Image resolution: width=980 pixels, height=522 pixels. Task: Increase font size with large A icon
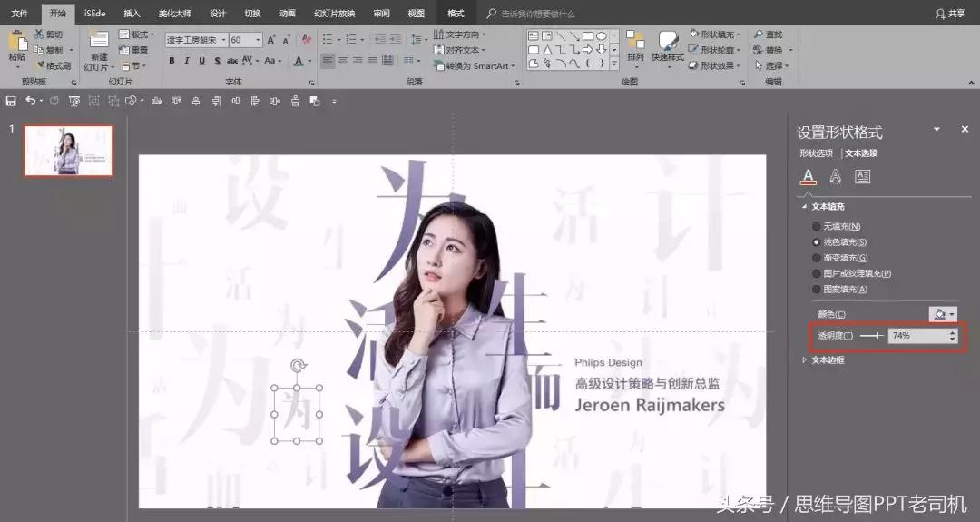pos(271,40)
